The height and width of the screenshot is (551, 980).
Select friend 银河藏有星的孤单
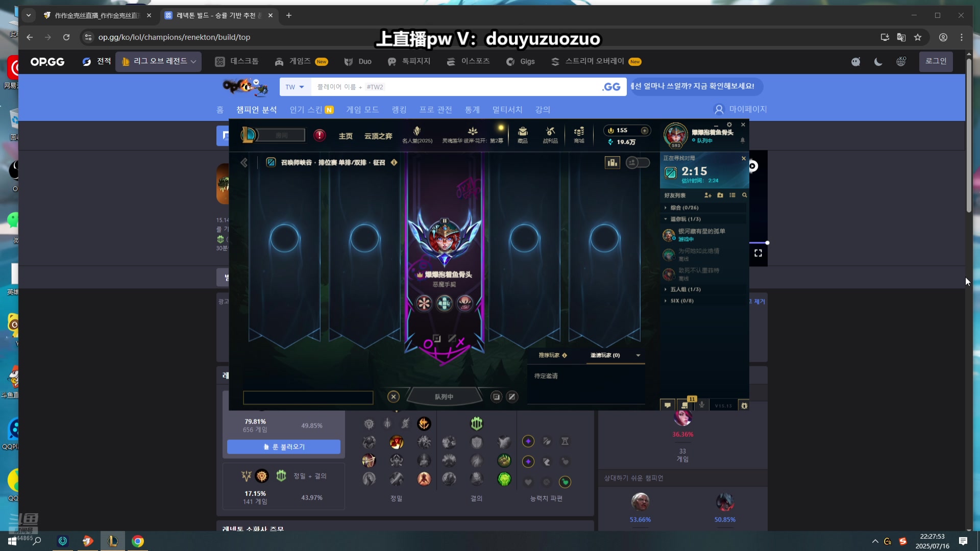(x=703, y=235)
